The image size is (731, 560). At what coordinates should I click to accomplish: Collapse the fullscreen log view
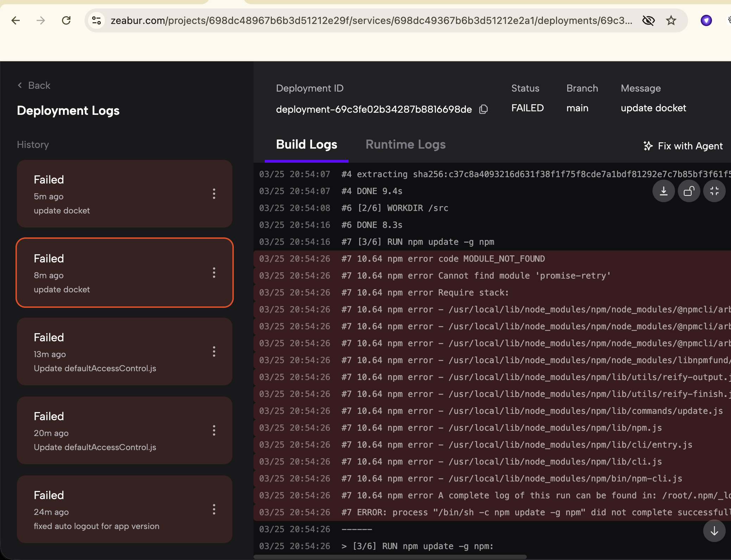pyautogui.click(x=714, y=191)
